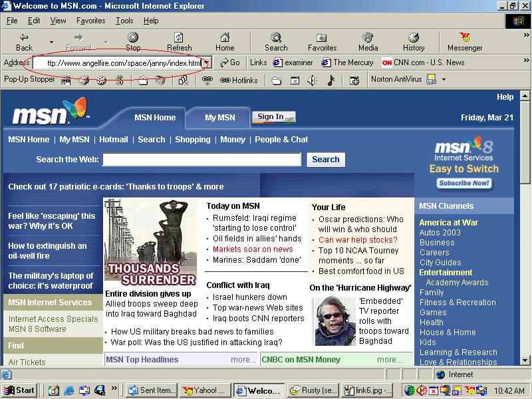Launch Messenger from the toolbar
The image size is (532, 399).
[465, 41]
